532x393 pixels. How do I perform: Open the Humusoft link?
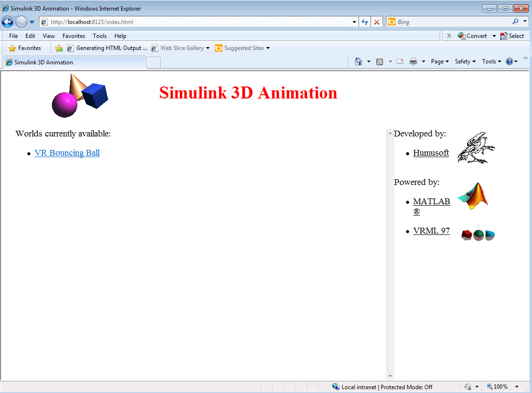pos(431,153)
